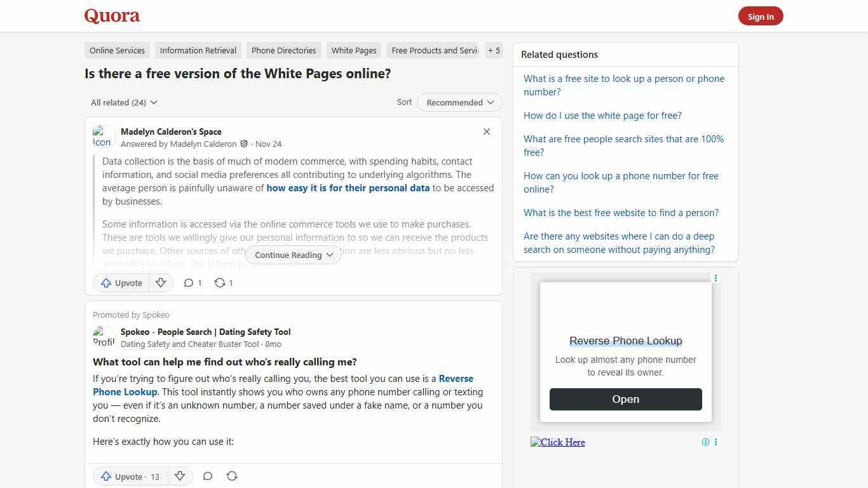This screenshot has width=868, height=488.
Task: Click the Quora logo
Action: click(111, 16)
